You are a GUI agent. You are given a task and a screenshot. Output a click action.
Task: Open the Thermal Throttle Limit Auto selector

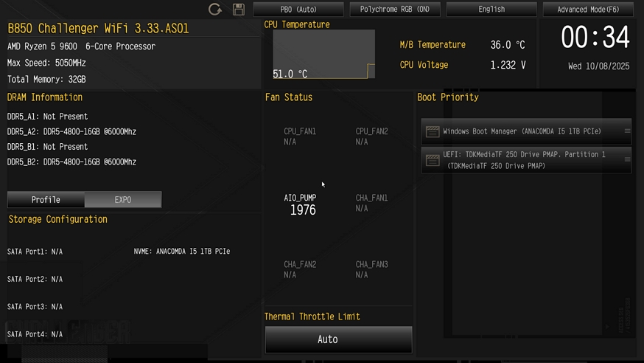338,339
